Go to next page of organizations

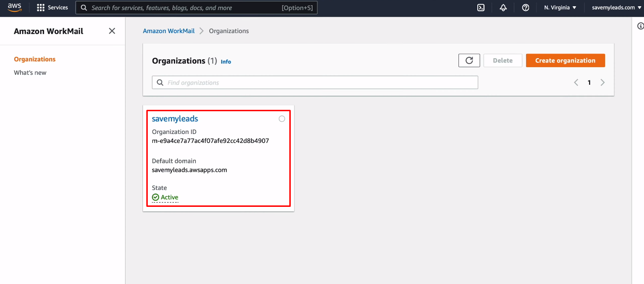pyautogui.click(x=602, y=82)
